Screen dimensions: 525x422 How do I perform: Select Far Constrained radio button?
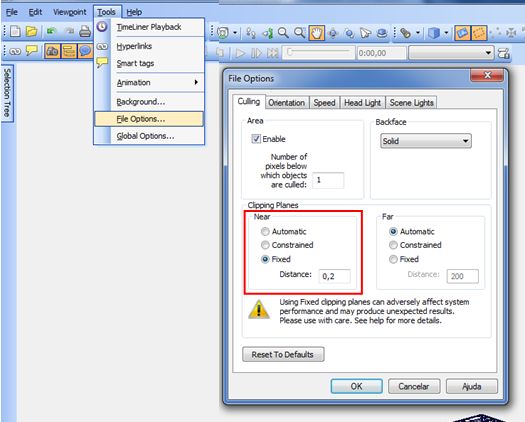tap(393, 245)
